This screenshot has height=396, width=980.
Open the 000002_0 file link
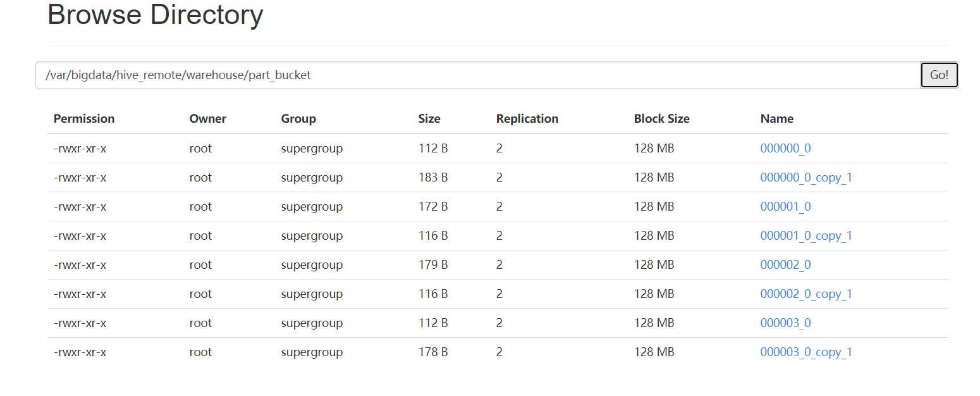click(x=785, y=265)
